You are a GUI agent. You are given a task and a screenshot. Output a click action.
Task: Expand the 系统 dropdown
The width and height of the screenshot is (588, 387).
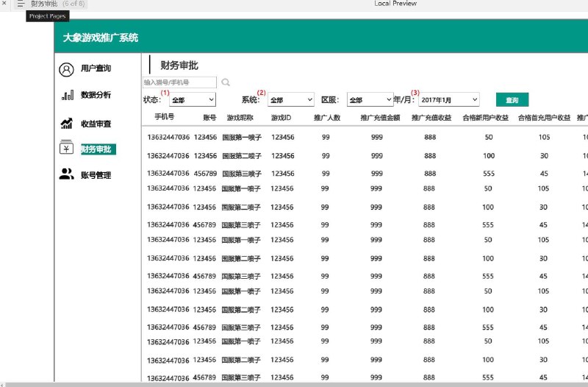(x=290, y=100)
